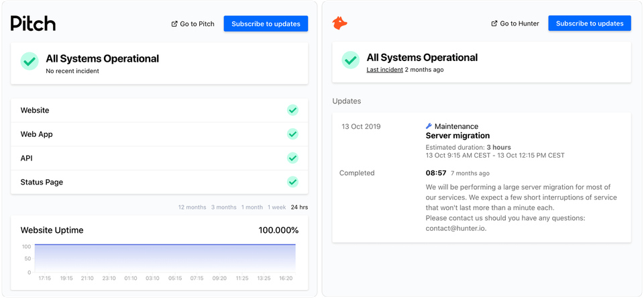Click the Pitch logo

33,23
